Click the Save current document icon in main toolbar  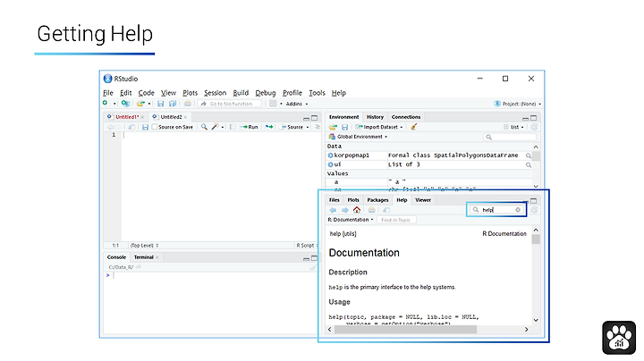pos(161,104)
